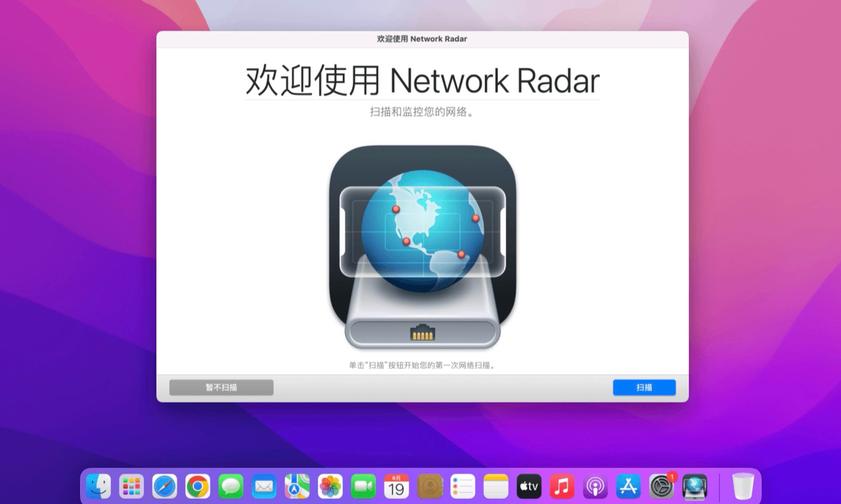
Task: Open Messages from the Dock
Action: click(231, 486)
